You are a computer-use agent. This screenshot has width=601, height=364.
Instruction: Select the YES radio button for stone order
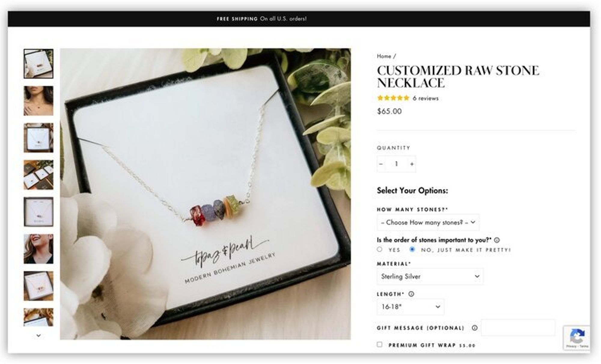pyautogui.click(x=380, y=249)
